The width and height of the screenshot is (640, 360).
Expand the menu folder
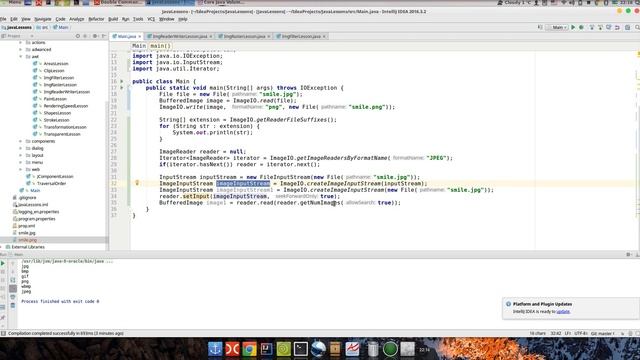(x=21, y=162)
